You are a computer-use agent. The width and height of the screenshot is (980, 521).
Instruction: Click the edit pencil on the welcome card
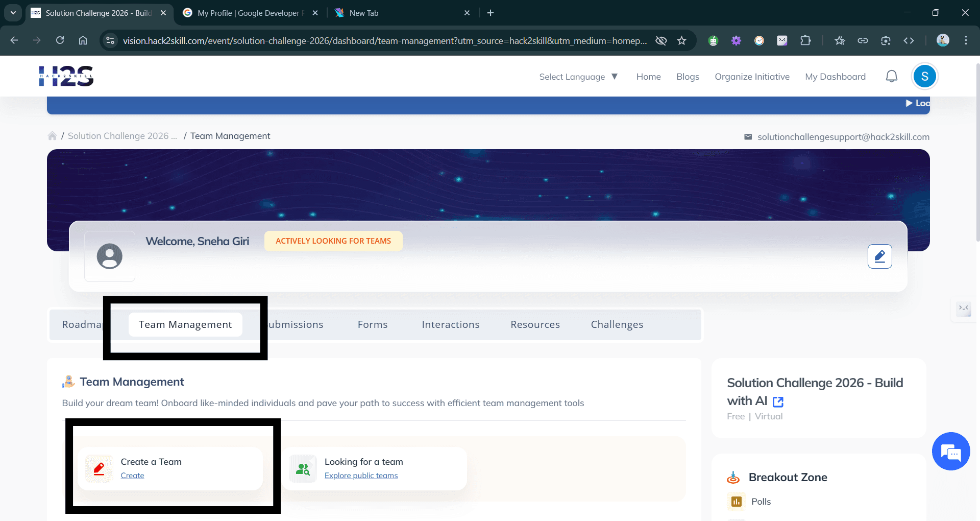coord(879,256)
